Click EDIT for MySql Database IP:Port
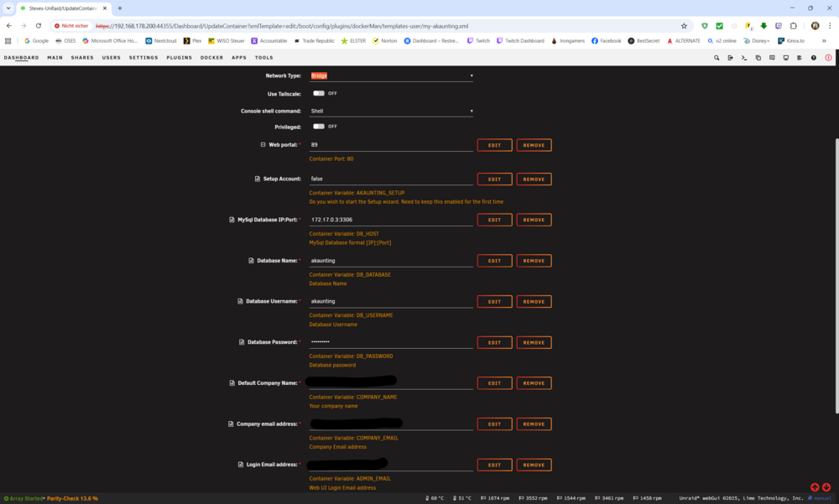This screenshot has height=504, width=839. [x=494, y=220]
